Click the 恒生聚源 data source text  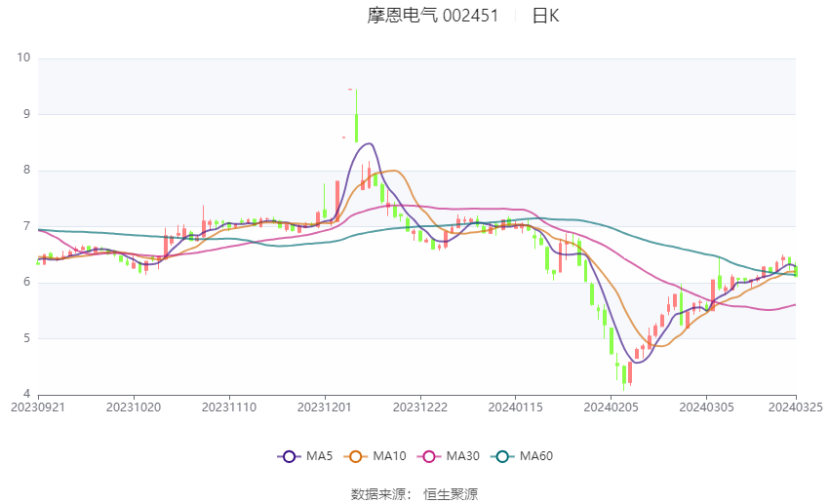(451, 494)
